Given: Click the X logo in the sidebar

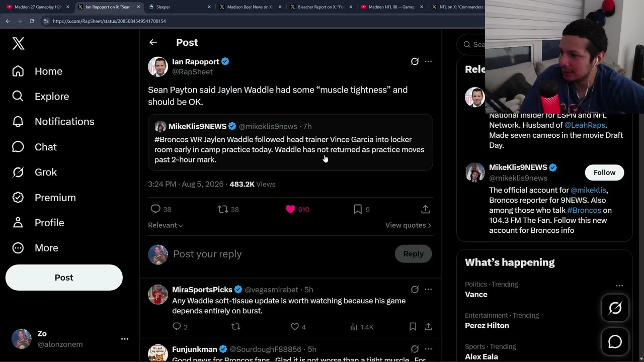Looking at the screenshot, I should click(19, 44).
